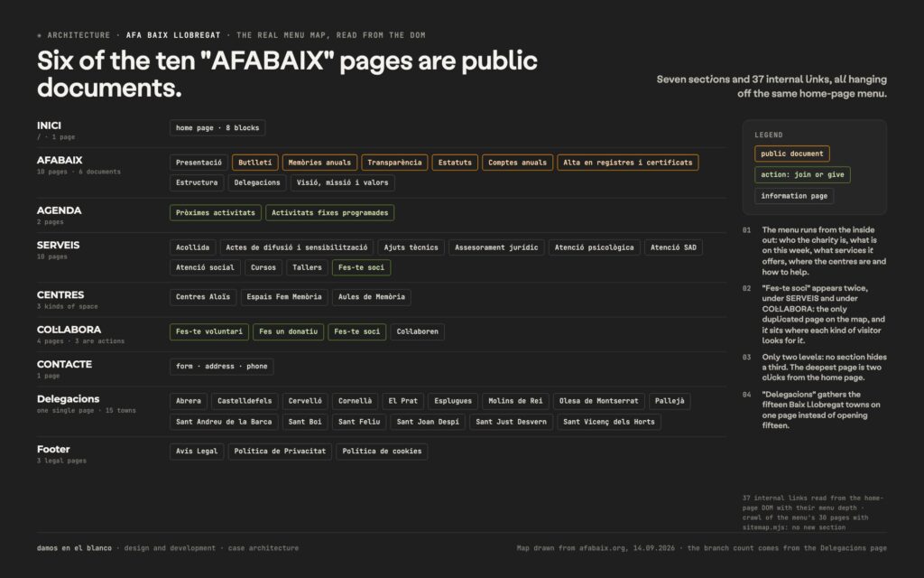Click the Comptes anuals chip

point(517,163)
